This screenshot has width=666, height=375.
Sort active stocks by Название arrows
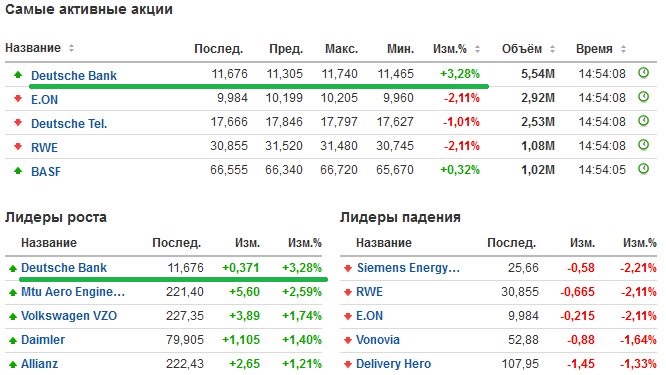(71, 48)
